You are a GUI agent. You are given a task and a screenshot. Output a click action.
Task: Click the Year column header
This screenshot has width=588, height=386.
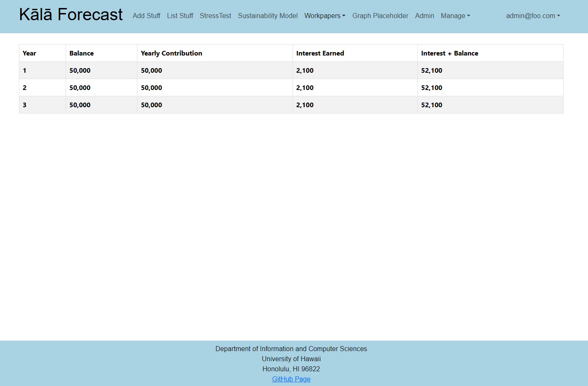29,53
